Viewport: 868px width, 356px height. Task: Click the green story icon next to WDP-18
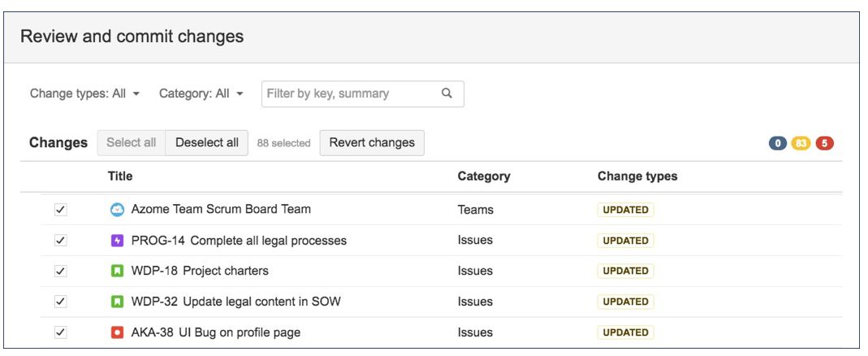(x=117, y=271)
